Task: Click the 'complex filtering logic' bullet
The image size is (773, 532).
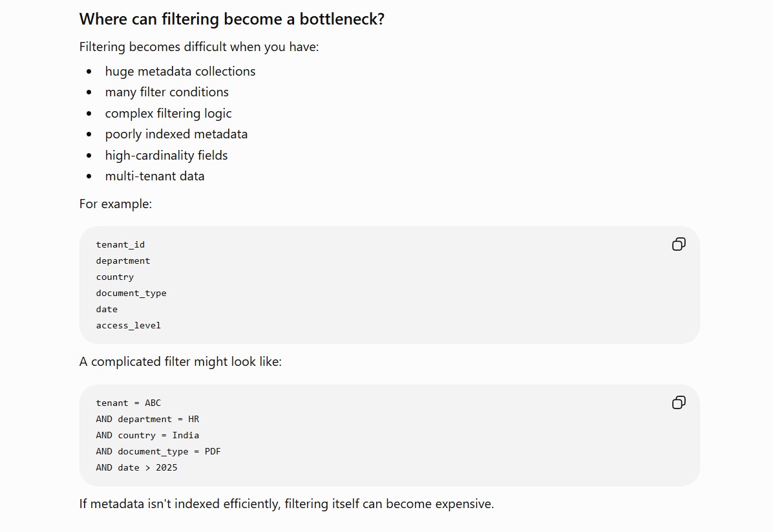Action: click(x=168, y=113)
